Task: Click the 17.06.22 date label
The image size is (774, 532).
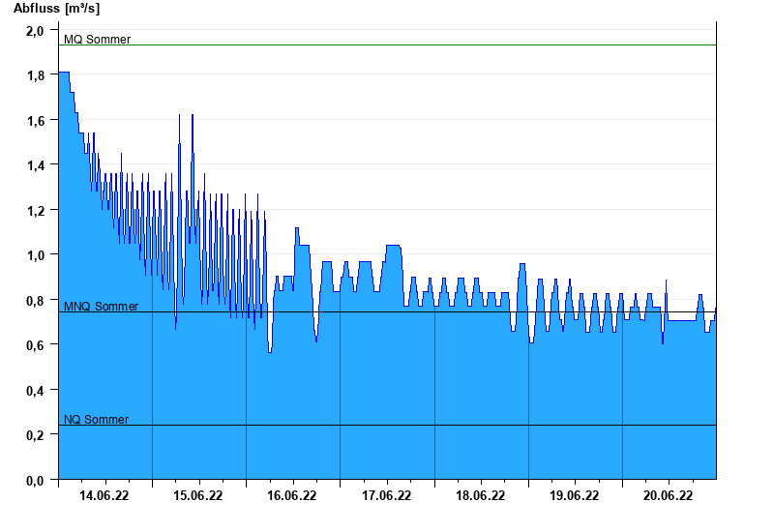Action: [386, 495]
